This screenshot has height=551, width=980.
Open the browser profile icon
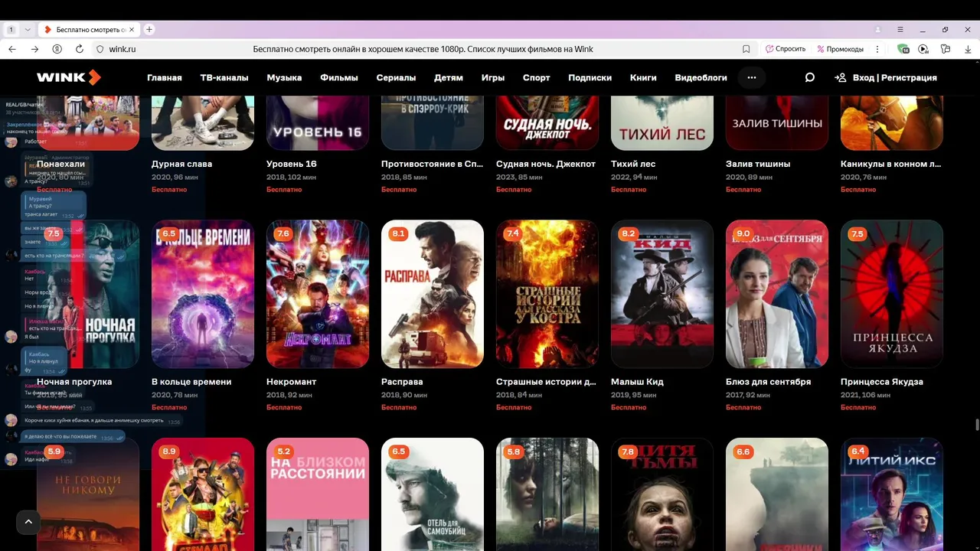tap(877, 29)
